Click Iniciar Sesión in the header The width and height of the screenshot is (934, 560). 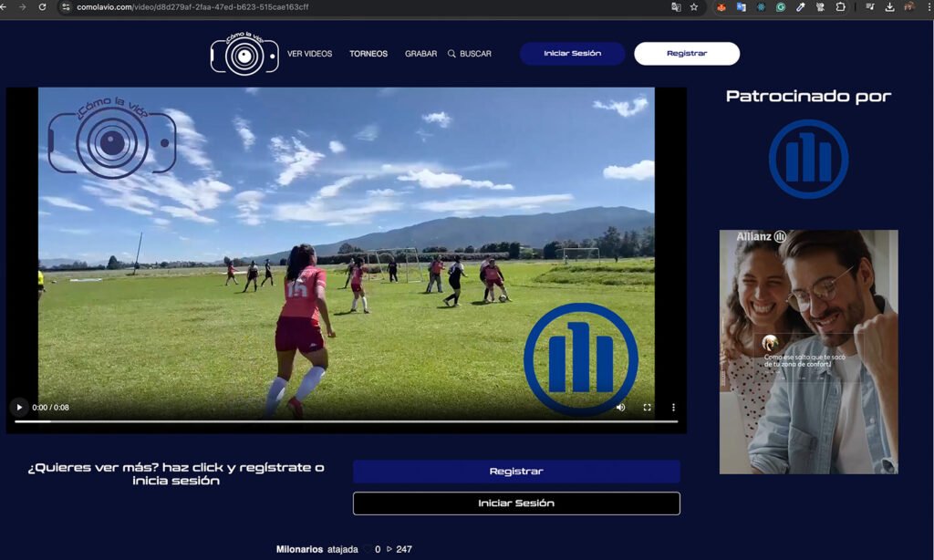point(573,54)
